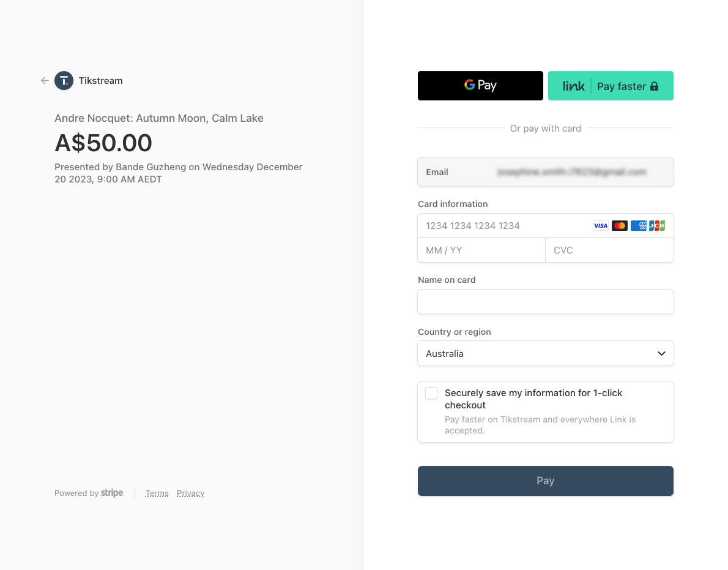Screen dimensions: 728x570
Task: Click the Powered by Stripe label
Action: [x=89, y=493]
